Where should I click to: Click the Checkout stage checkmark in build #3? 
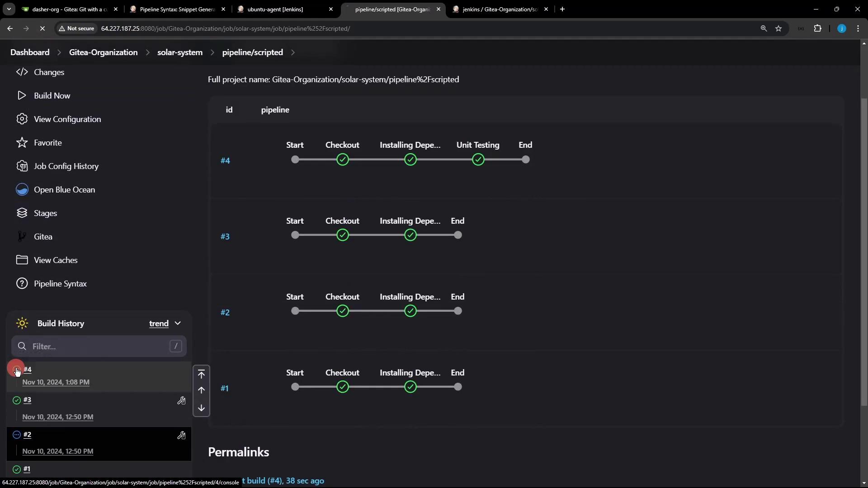tap(342, 235)
